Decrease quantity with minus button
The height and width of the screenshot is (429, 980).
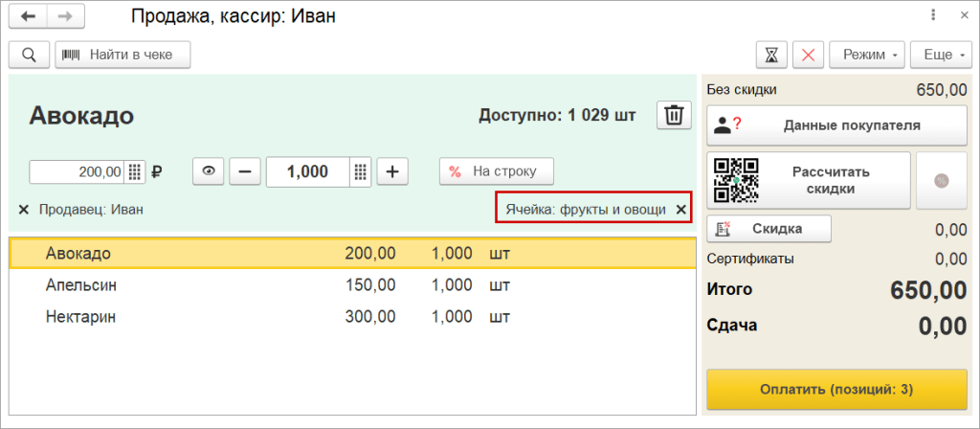pos(245,172)
